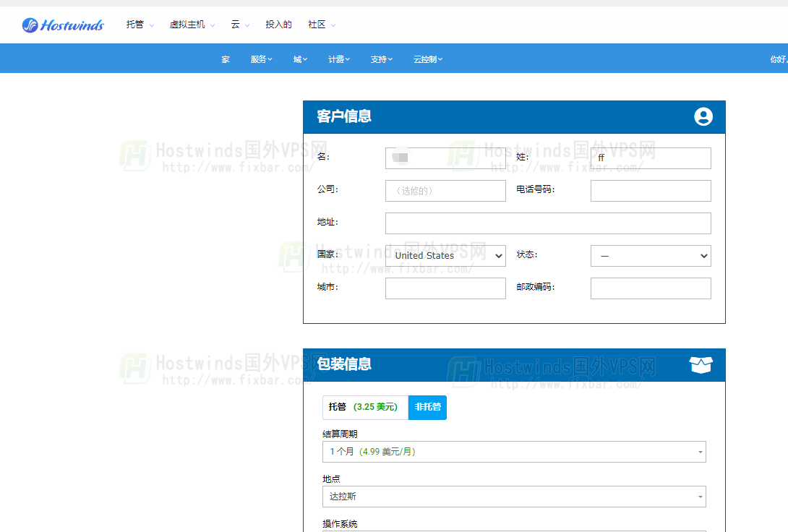This screenshot has width=788, height=532.
Task: Open the 结算周期 billing cycle dropdown
Action: click(514, 452)
